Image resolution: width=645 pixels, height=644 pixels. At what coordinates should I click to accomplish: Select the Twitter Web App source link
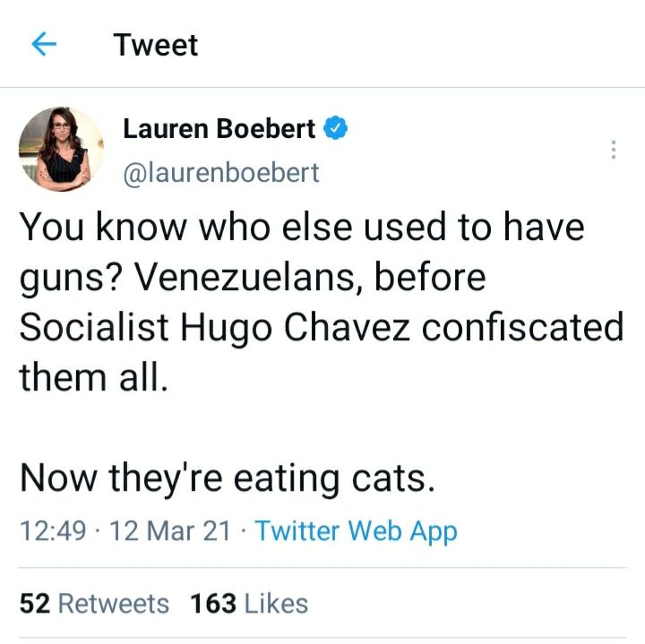356,530
